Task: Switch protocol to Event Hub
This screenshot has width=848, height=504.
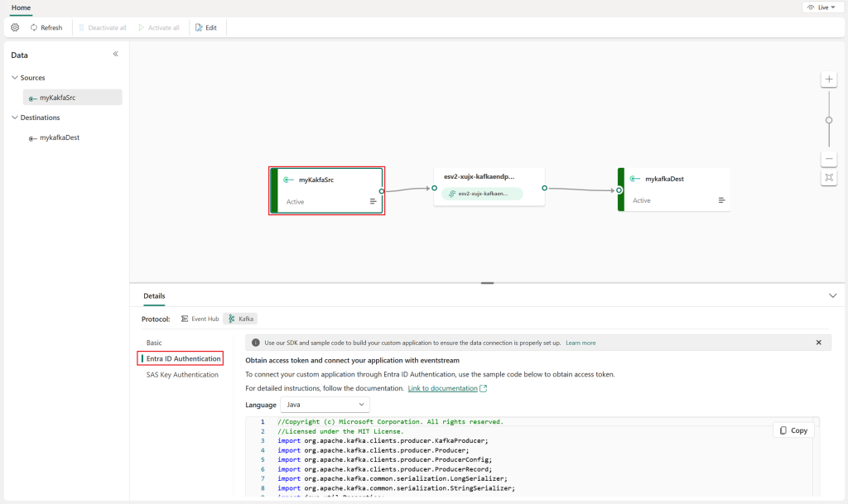Action: pos(200,319)
